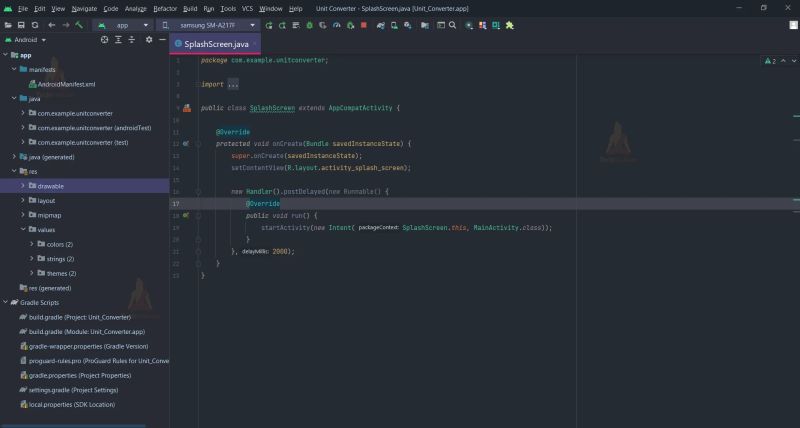Click Sync Project with Gradle Files icon
This screenshot has width=800, height=428.
381,25
